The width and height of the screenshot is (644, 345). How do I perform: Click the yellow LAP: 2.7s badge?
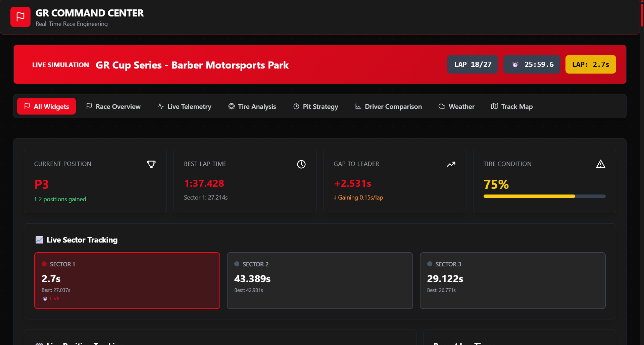pos(591,64)
